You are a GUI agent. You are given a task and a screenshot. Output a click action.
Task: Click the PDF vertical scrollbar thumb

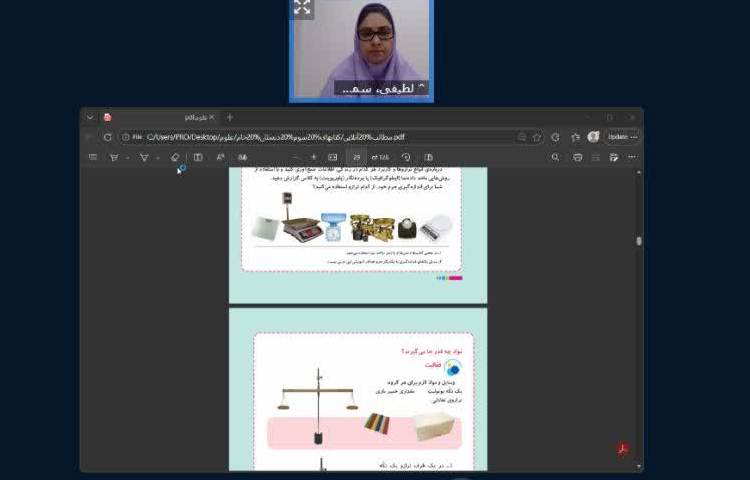(639, 241)
